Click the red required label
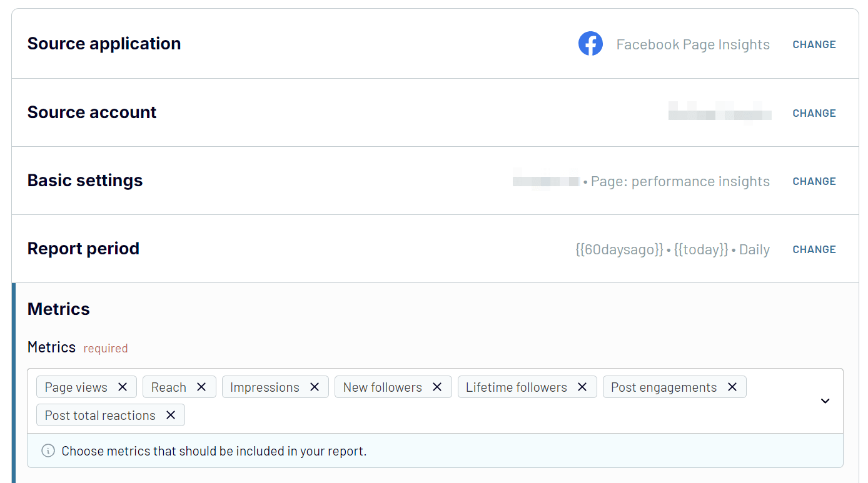The image size is (868, 483). tap(106, 348)
